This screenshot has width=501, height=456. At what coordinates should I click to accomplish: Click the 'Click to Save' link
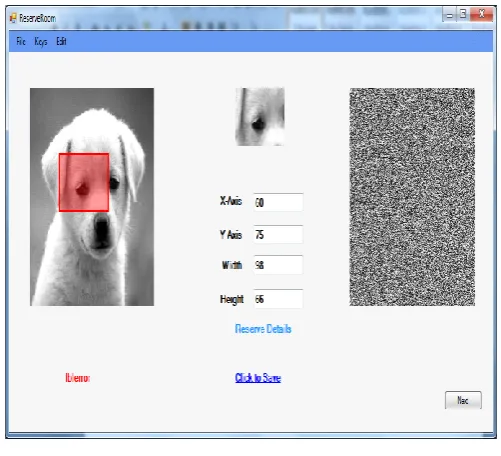258,378
